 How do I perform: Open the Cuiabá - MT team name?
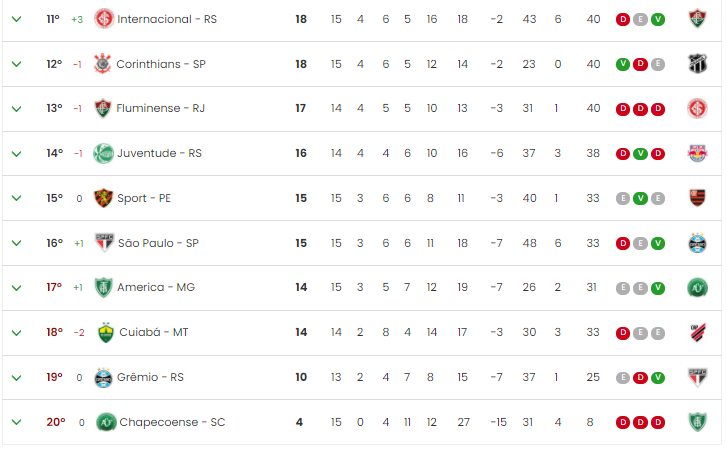tap(154, 332)
